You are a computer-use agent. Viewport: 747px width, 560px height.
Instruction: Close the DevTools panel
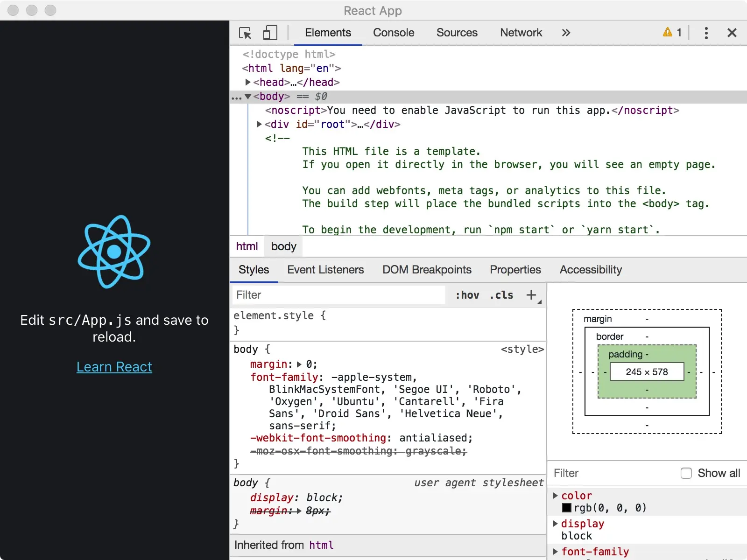click(x=732, y=33)
